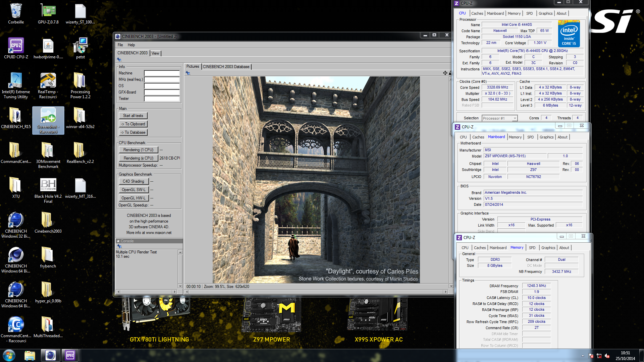This screenshot has height=362, width=644.
Task: Click Start all tests button
Action: click(133, 116)
